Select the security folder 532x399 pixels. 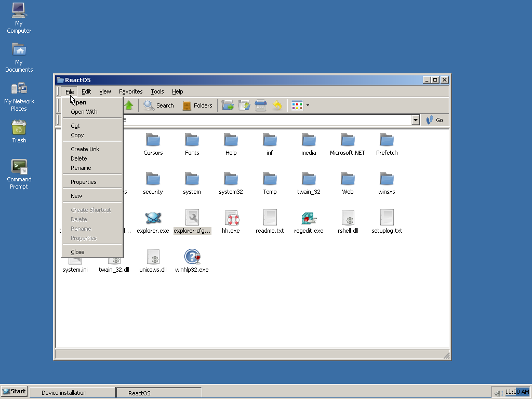(153, 183)
